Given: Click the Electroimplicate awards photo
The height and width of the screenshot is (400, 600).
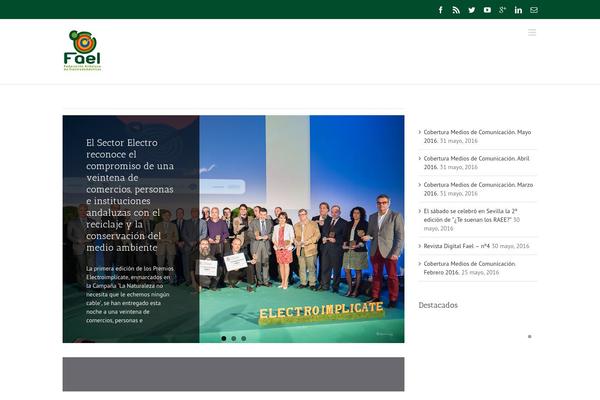Looking at the screenshot, I should 302,229.
